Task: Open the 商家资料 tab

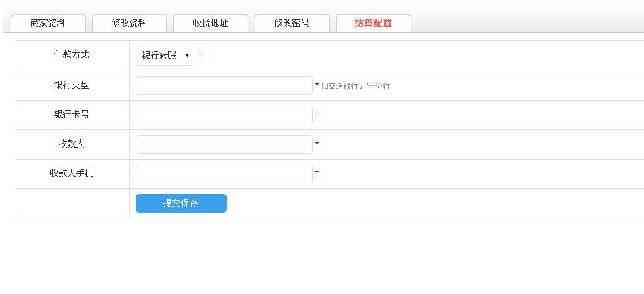Action: click(48, 23)
